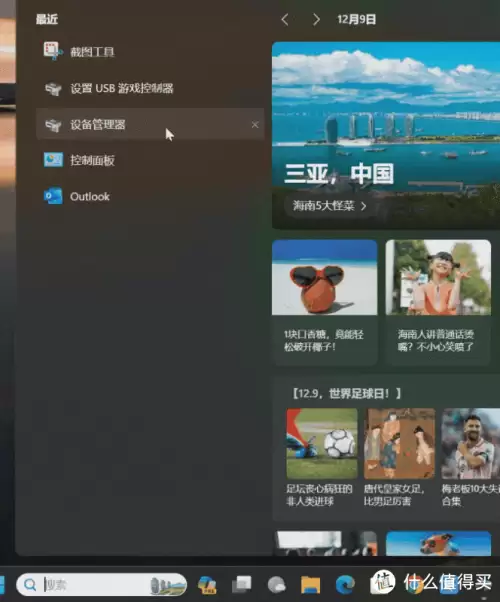Open Task View on the taskbar
Image resolution: width=500 pixels, height=602 pixels.
[x=242, y=585]
